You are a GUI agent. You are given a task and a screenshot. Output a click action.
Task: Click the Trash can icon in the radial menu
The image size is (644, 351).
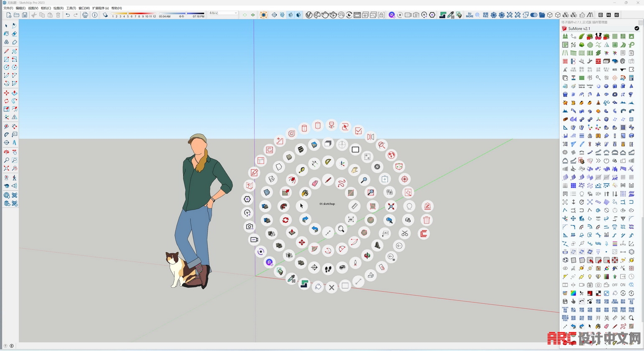(x=426, y=220)
